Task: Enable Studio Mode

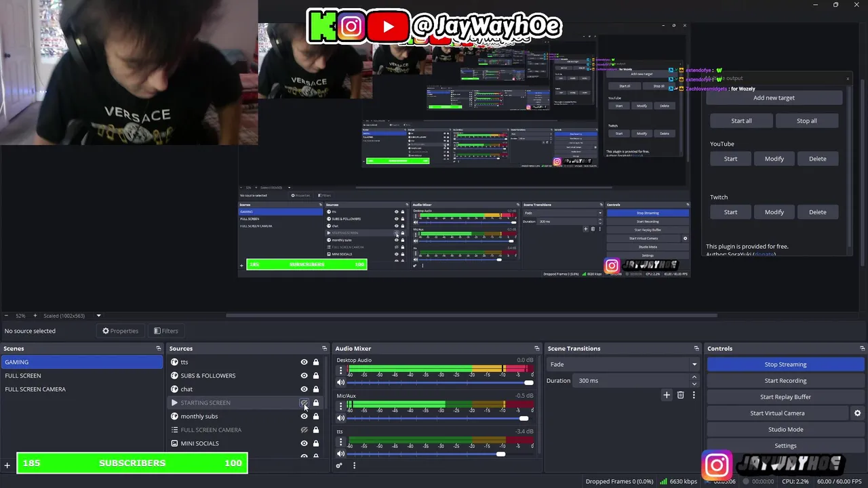Action: point(785,430)
